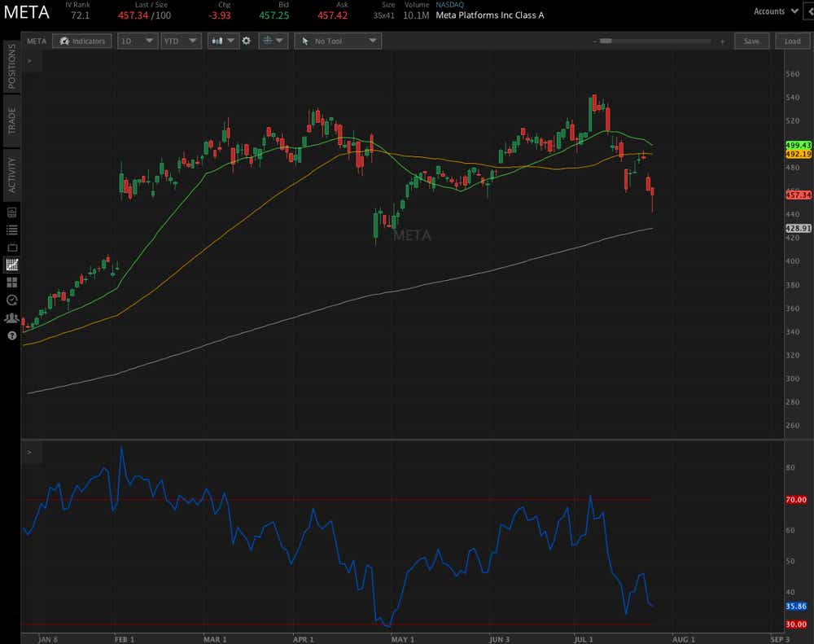Click the zoom out minus sign
This screenshot has height=644, width=814.
pos(594,42)
